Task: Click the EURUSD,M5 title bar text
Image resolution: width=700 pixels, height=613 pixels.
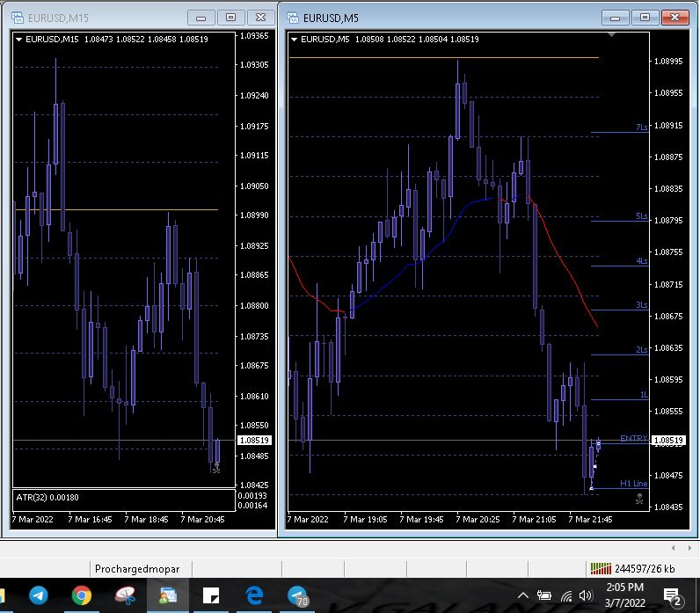Action: 331,18
